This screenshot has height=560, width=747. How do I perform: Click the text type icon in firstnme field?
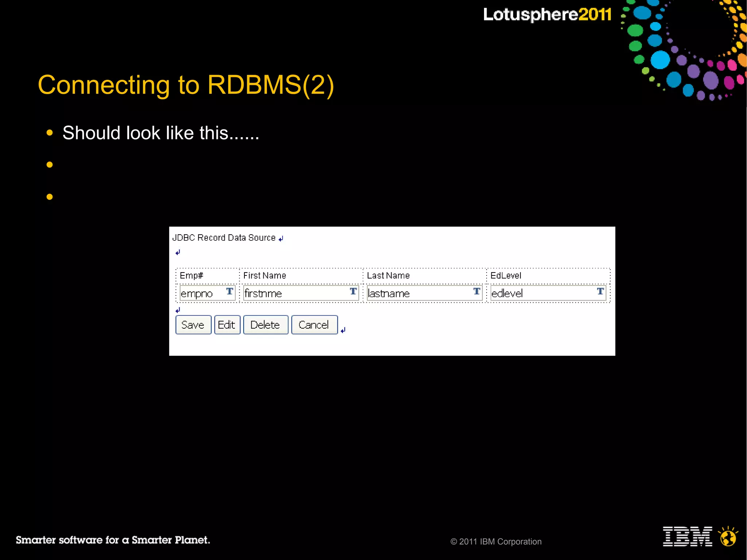click(353, 291)
